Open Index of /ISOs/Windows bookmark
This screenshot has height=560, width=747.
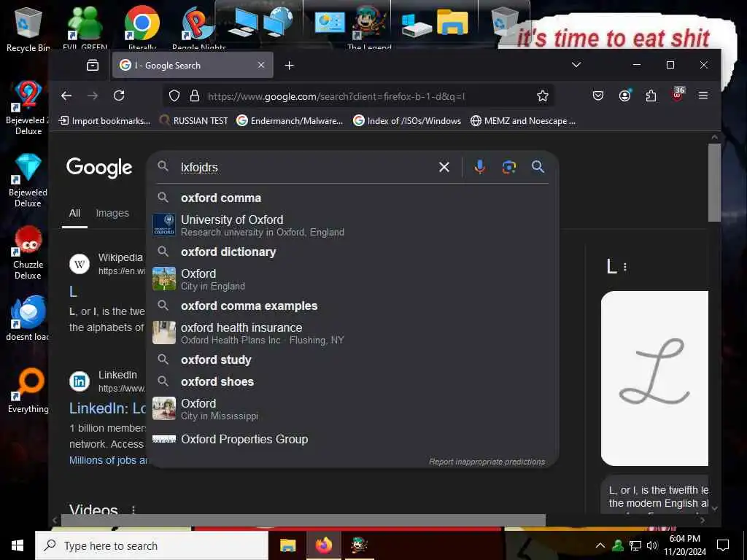(x=407, y=121)
